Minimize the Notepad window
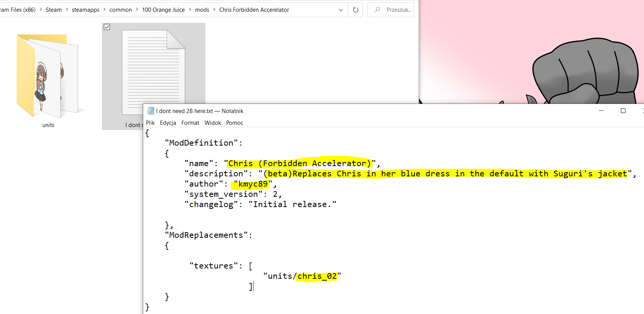 [601, 111]
